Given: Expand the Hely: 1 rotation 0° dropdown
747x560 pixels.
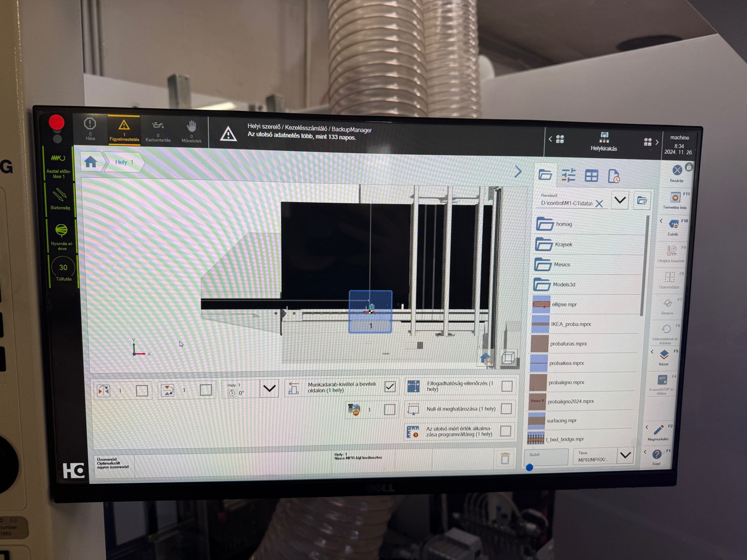Looking at the screenshot, I should point(269,388).
